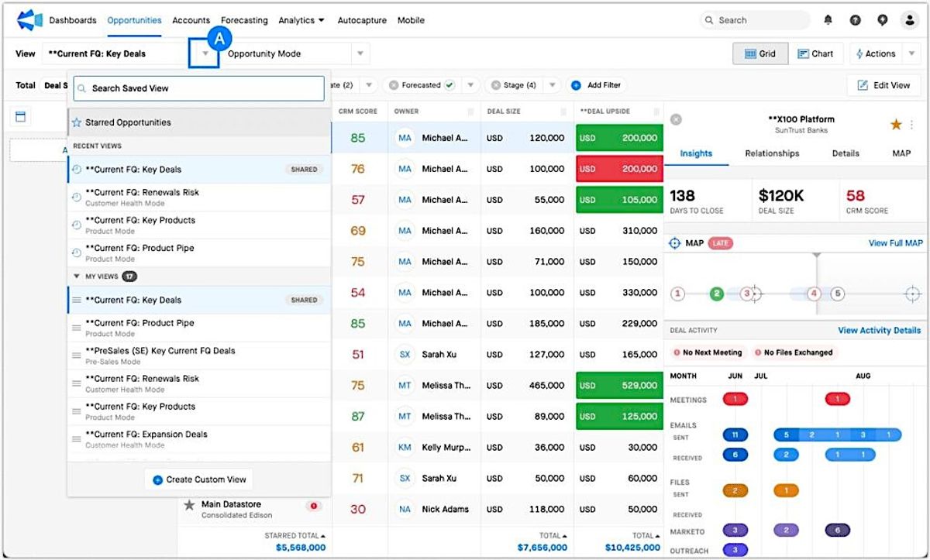The width and height of the screenshot is (930, 560).
Task: Switch to the Details tab
Action: (846, 153)
